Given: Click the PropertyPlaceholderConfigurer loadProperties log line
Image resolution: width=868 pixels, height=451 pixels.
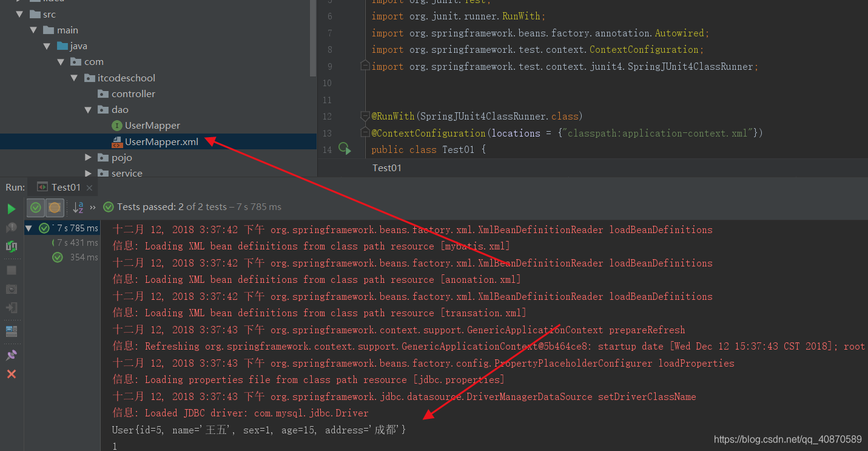Looking at the screenshot, I should [x=423, y=363].
